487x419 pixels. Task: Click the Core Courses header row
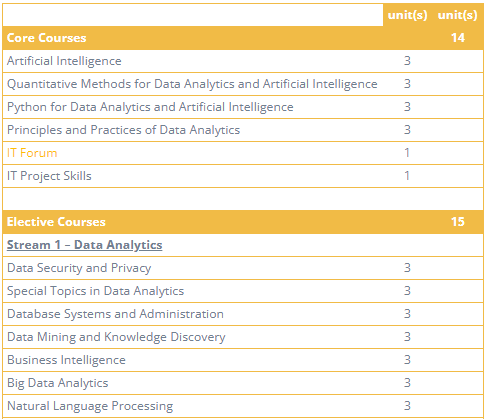(243, 38)
